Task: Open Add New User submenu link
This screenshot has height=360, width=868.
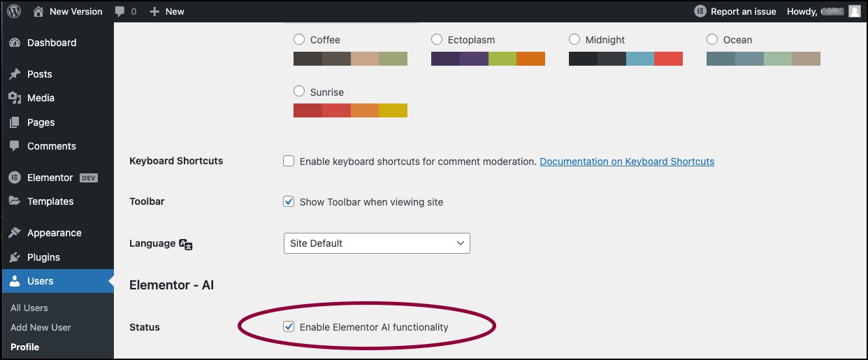Action: 41,327
